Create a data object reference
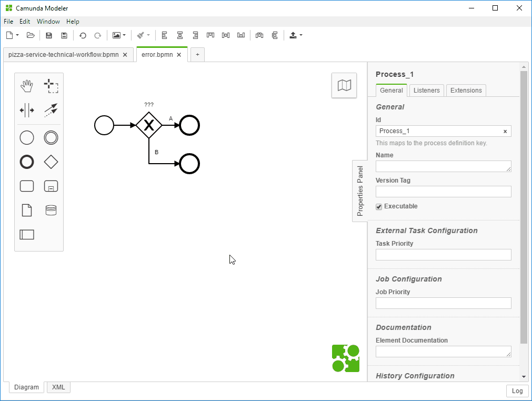This screenshot has width=532, height=401. pyautogui.click(x=27, y=210)
